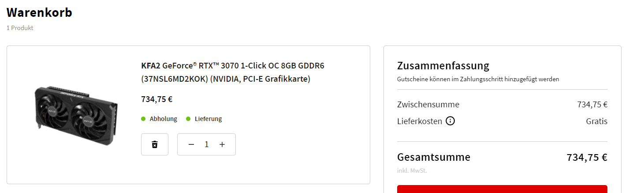Open the KFA2 graphics card product image
The height and width of the screenshot is (193, 644).
[x=76, y=115]
